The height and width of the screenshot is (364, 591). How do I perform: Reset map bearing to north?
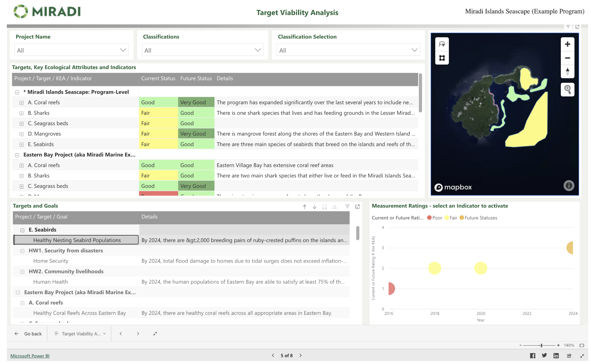567,72
